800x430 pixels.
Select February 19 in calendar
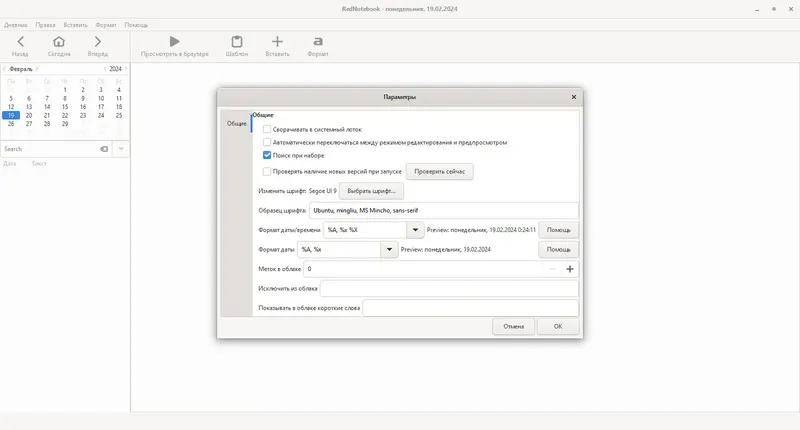[11, 115]
